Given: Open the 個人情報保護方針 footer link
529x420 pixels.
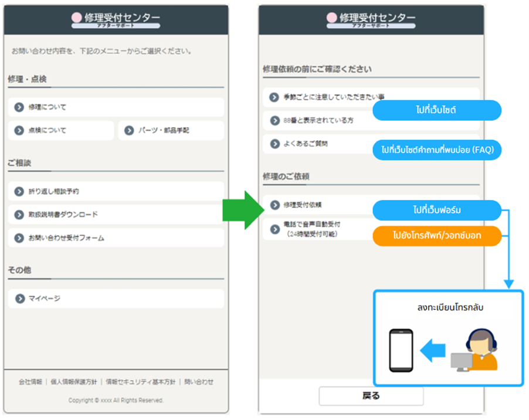Looking at the screenshot, I should click(x=74, y=382).
